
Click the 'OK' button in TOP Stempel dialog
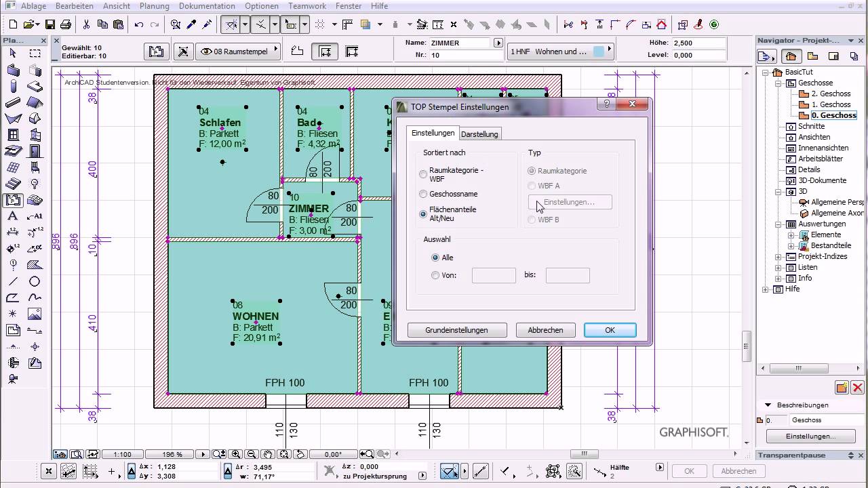pyautogui.click(x=610, y=330)
